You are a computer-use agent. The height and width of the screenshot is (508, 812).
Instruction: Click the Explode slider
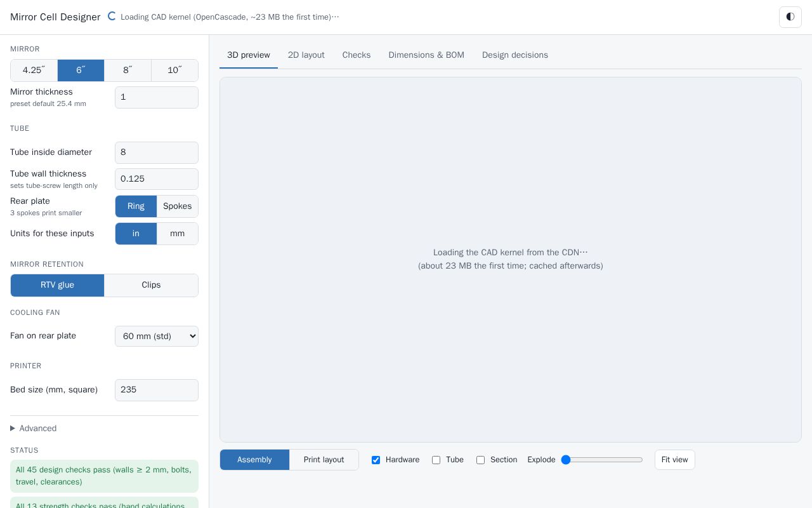[602, 460]
